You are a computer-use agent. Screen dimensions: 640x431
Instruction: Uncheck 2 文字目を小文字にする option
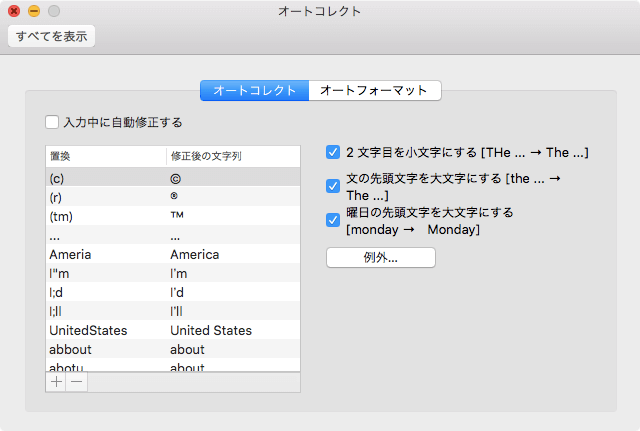333,153
